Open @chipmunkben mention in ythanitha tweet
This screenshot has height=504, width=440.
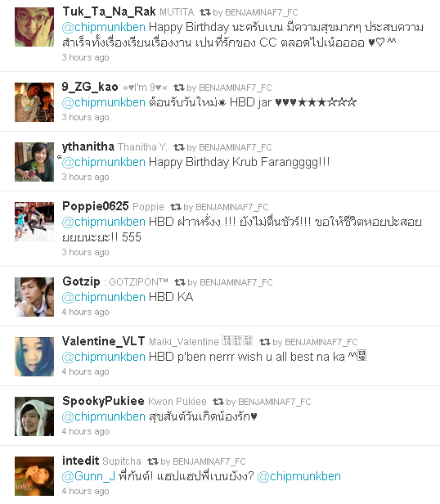[x=104, y=162]
